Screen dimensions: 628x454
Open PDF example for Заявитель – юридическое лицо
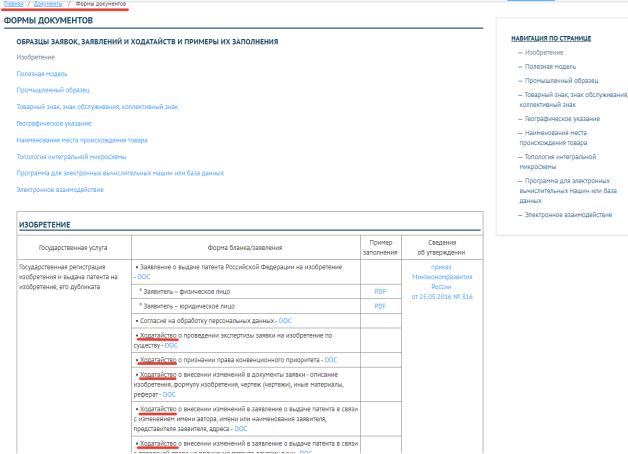coord(380,306)
